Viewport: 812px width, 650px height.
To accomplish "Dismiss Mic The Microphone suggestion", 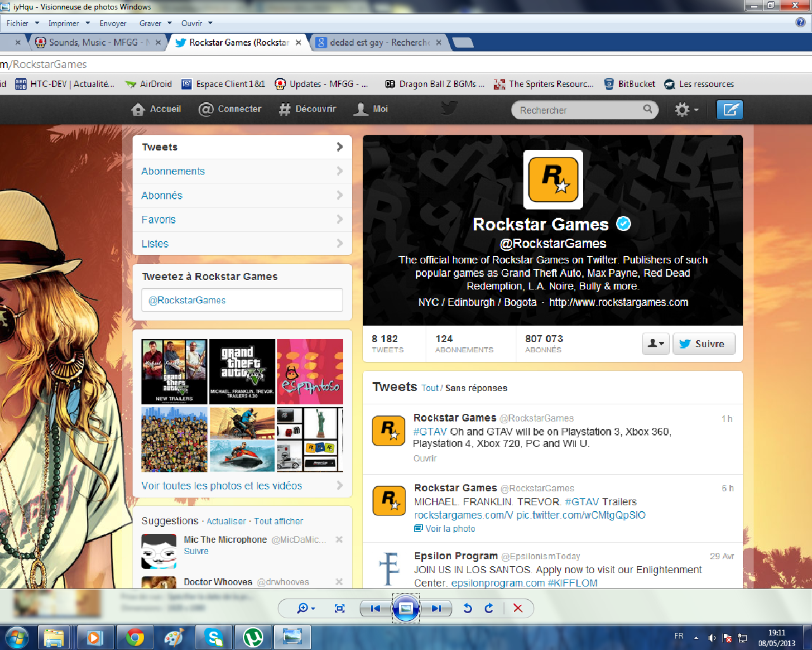I will pos(339,540).
